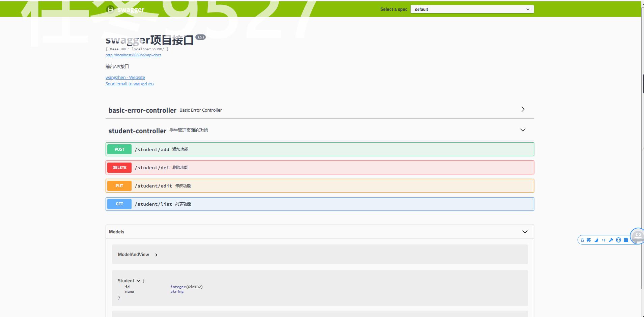644x317 pixels.
Task: Open the smiley emoji icon on IME toolbar
Action: click(618, 240)
